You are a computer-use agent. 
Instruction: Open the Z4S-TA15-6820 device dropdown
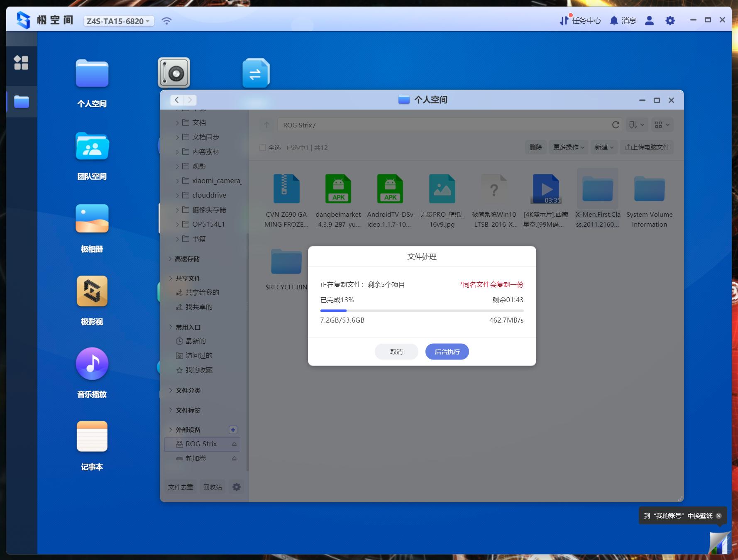coord(118,21)
